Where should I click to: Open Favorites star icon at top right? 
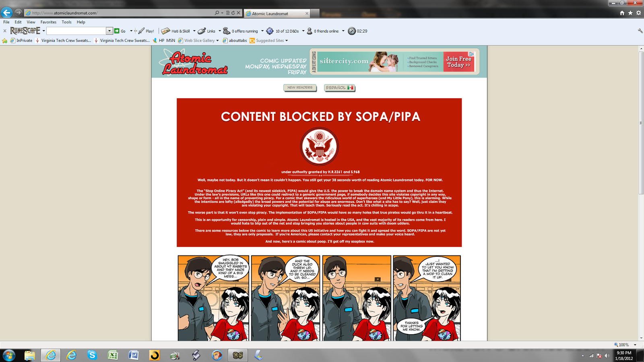click(x=630, y=13)
